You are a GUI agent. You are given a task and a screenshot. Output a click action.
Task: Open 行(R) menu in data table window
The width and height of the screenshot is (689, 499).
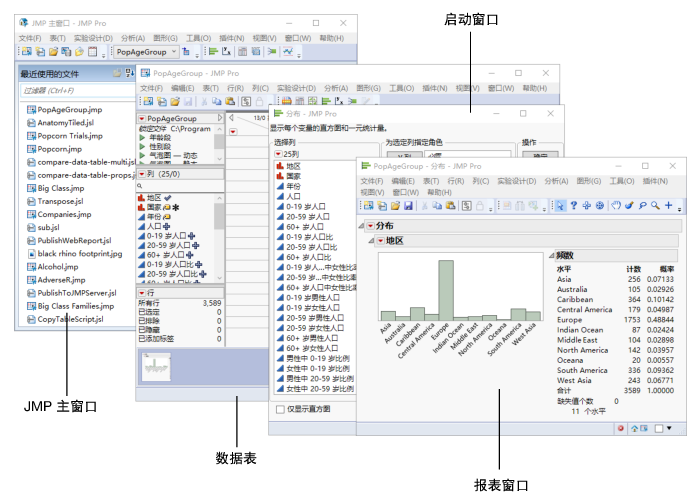235,88
